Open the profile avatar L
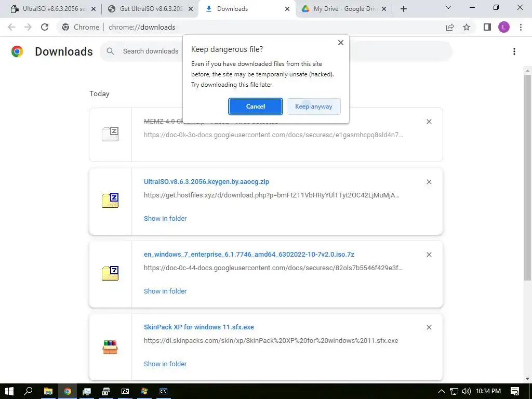532x399 pixels. (504, 27)
